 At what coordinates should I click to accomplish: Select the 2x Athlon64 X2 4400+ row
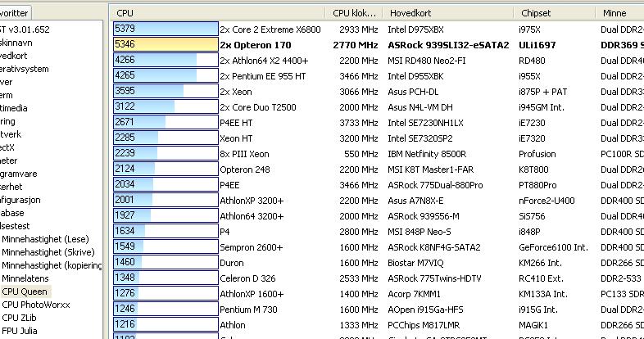point(264,61)
